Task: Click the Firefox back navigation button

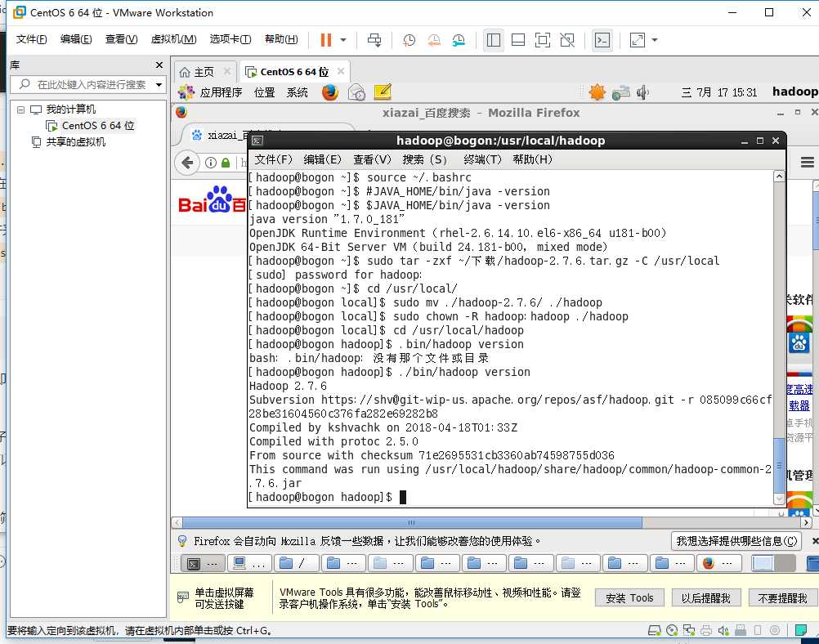Action: 187,163
